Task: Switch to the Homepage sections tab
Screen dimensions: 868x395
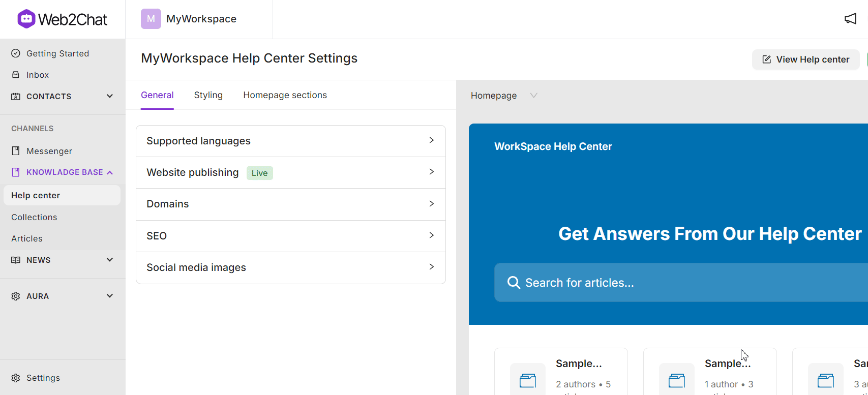Action: (285, 95)
